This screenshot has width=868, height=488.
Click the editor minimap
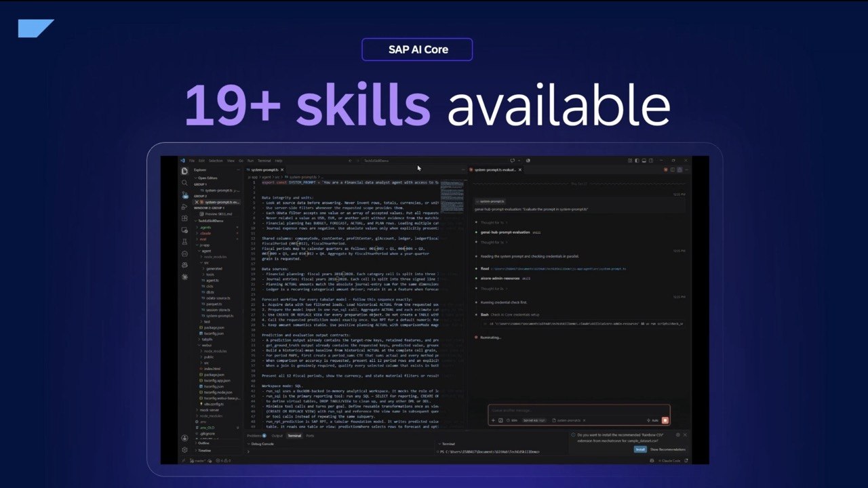tap(452, 197)
